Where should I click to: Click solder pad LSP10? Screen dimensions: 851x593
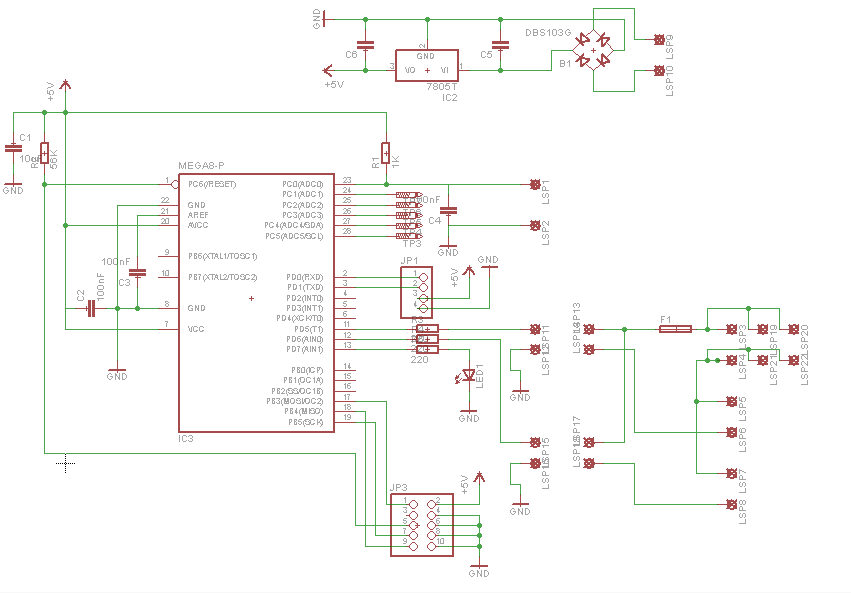tap(659, 71)
